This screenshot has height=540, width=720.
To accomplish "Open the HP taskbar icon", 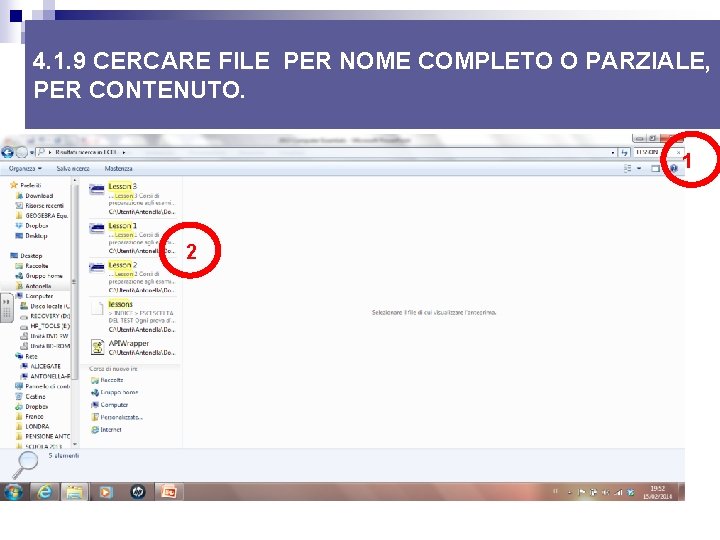I will point(138,492).
